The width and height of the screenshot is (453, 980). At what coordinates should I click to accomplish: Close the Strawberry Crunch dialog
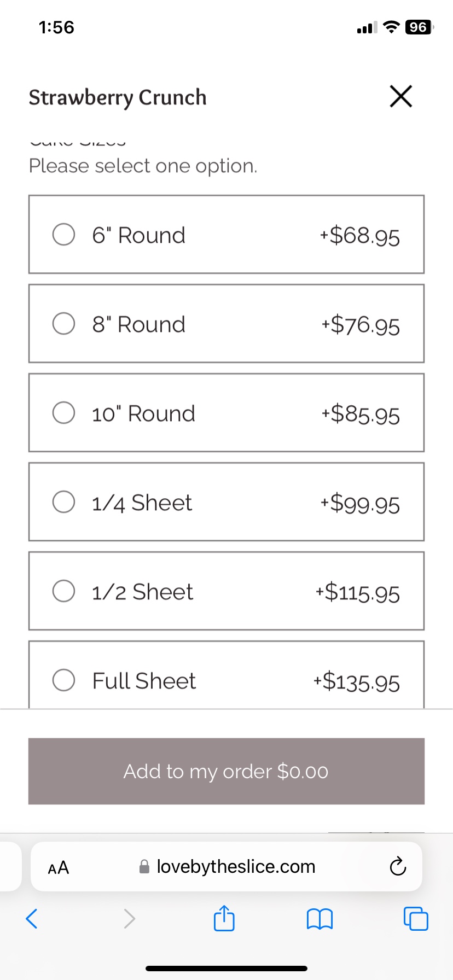400,97
